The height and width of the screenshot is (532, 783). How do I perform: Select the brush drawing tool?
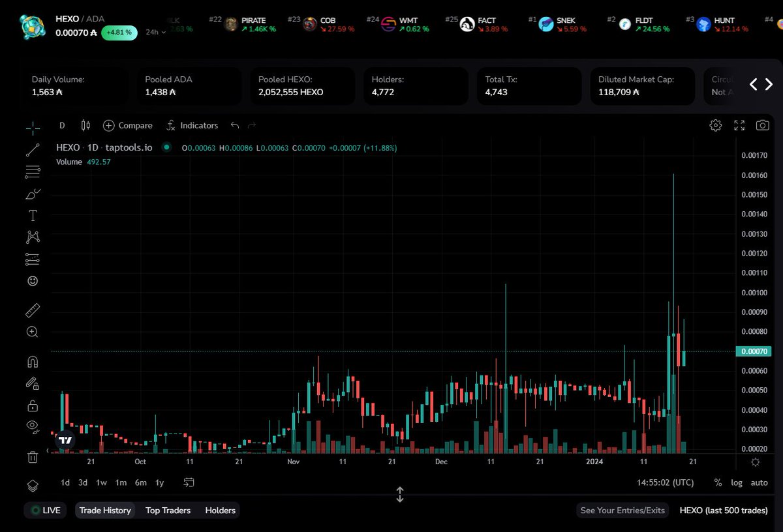point(33,194)
